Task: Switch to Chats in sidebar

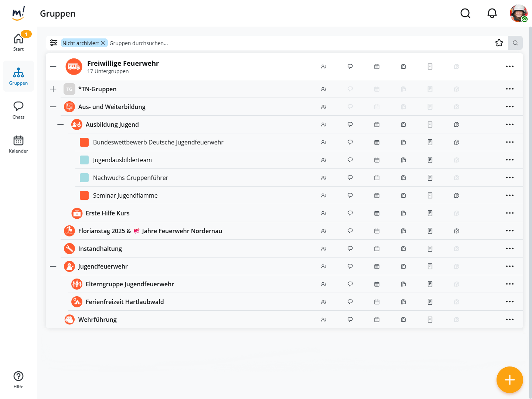Action: point(18,110)
